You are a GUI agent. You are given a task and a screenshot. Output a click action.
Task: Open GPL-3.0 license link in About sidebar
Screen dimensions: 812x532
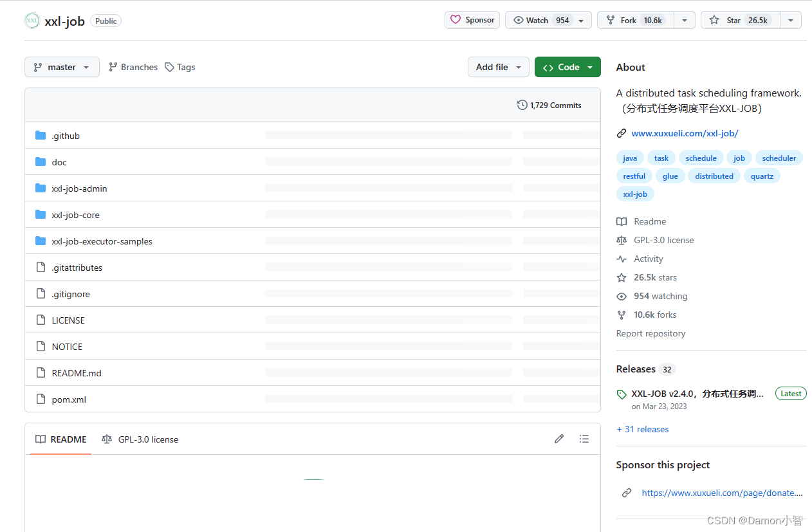click(x=655, y=240)
